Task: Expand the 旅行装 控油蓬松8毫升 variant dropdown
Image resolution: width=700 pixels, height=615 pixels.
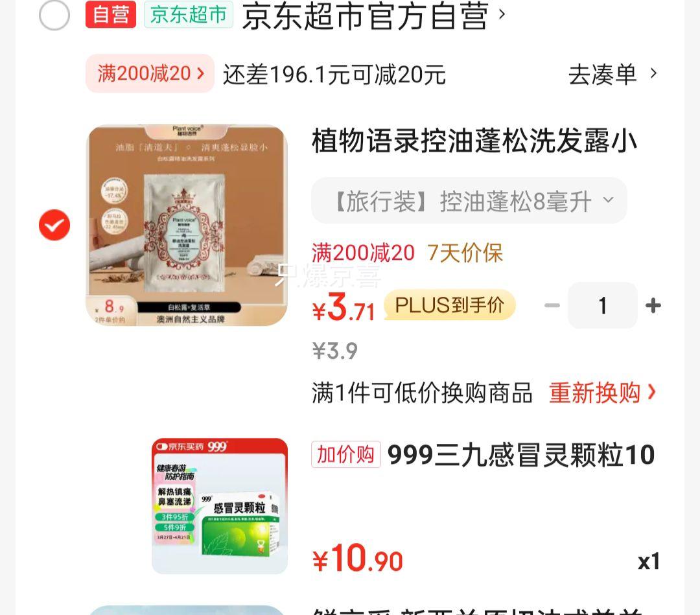Action: pos(469,200)
